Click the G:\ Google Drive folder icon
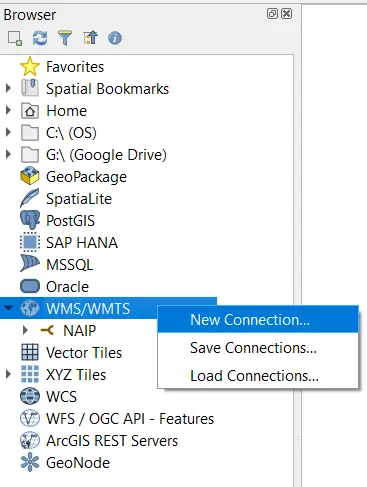The image size is (367, 487). 30,155
